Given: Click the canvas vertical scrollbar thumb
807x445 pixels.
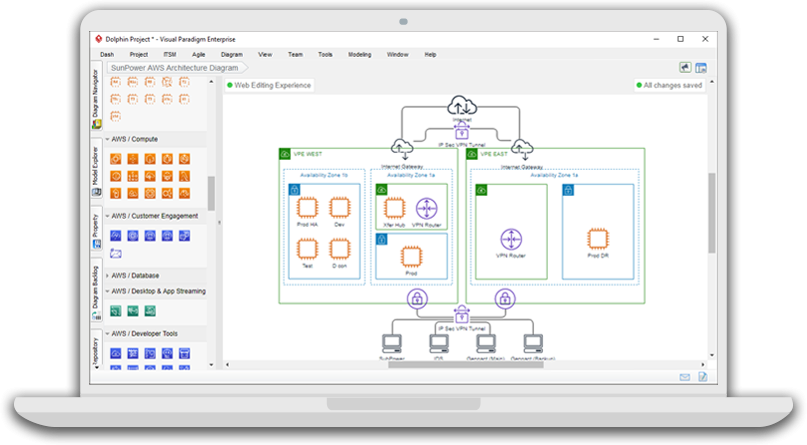Looking at the screenshot, I should point(712,212).
